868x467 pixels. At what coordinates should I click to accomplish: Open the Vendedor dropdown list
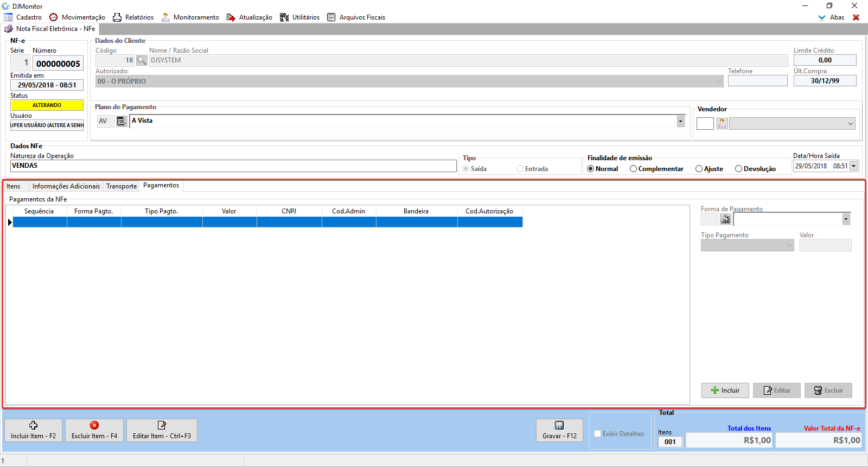pyautogui.click(x=850, y=124)
